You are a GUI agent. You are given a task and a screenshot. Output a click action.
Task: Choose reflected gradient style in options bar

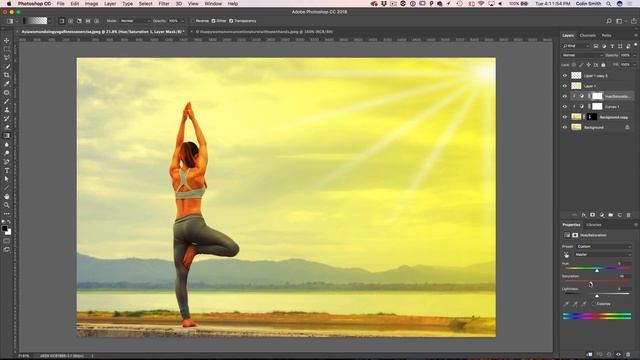(88, 21)
